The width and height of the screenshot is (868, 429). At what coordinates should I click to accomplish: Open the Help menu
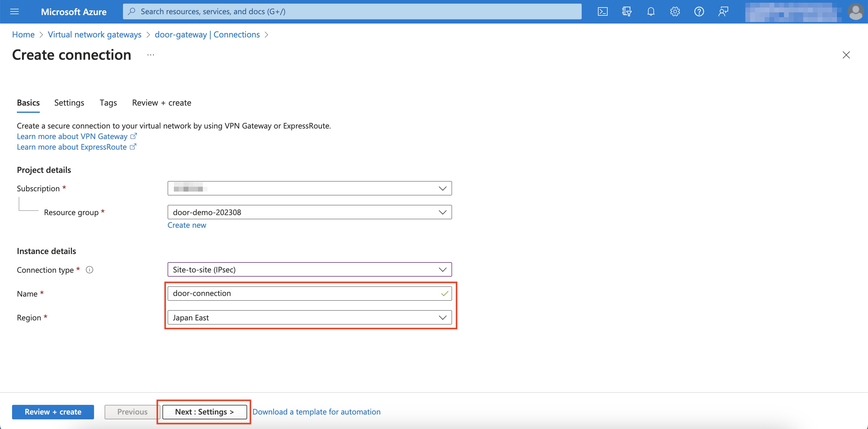[699, 11]
